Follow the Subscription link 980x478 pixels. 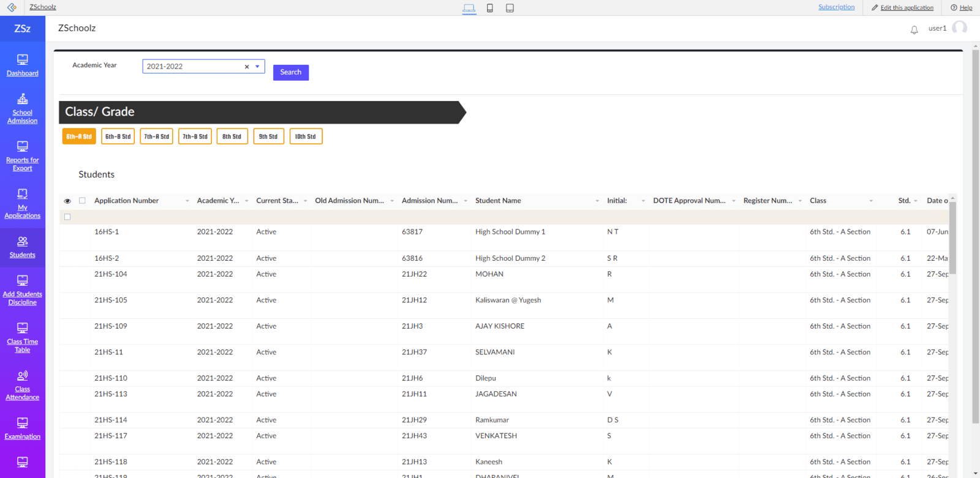(x=836, y=7)
